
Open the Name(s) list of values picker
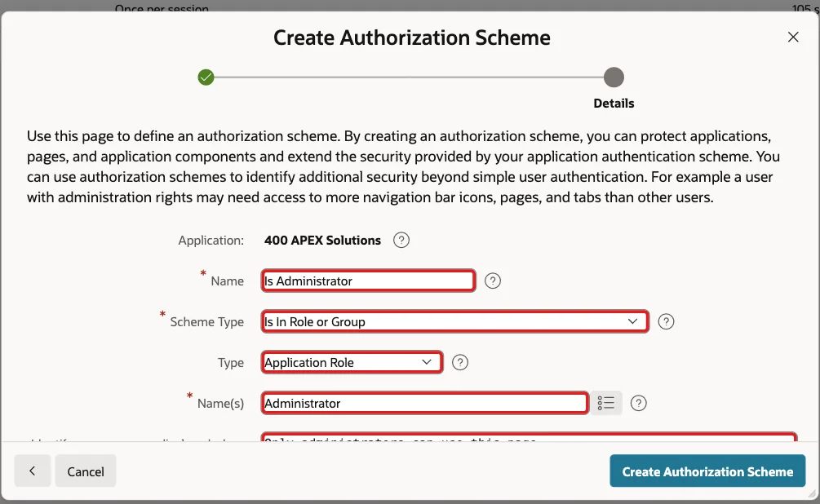(x=606, y=403)
